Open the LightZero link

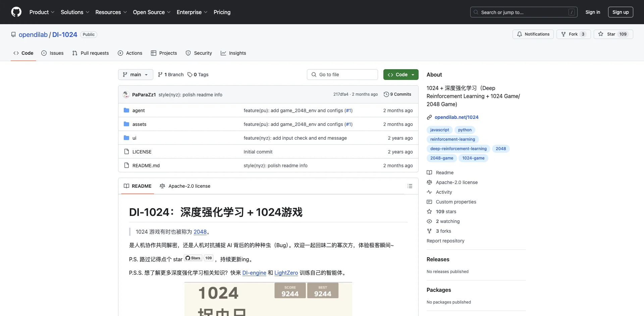[x=286, y=273]
